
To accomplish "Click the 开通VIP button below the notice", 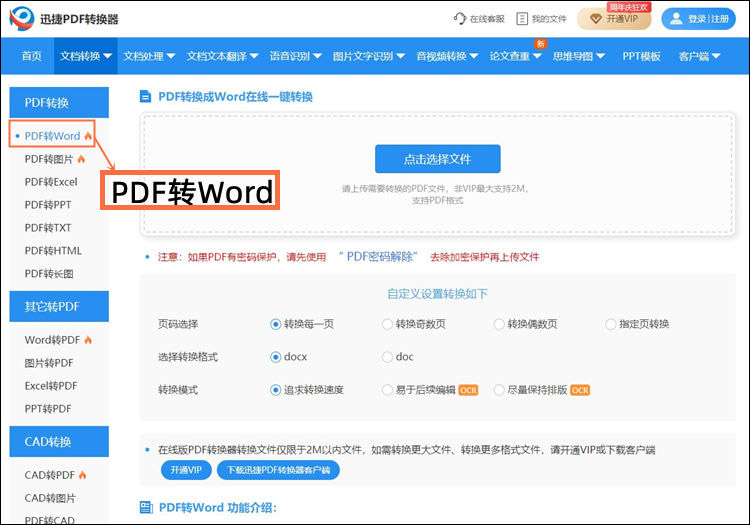I will coord(186,470).
